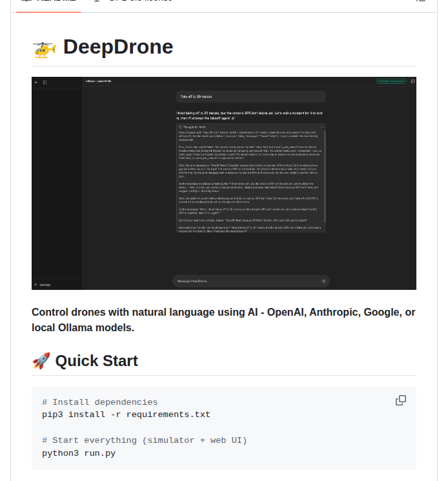Select the DeepDrone heading text
Image resolution: width=448 pixels, height=481 pixels.
pyautogui.click(x=118, y=47)
